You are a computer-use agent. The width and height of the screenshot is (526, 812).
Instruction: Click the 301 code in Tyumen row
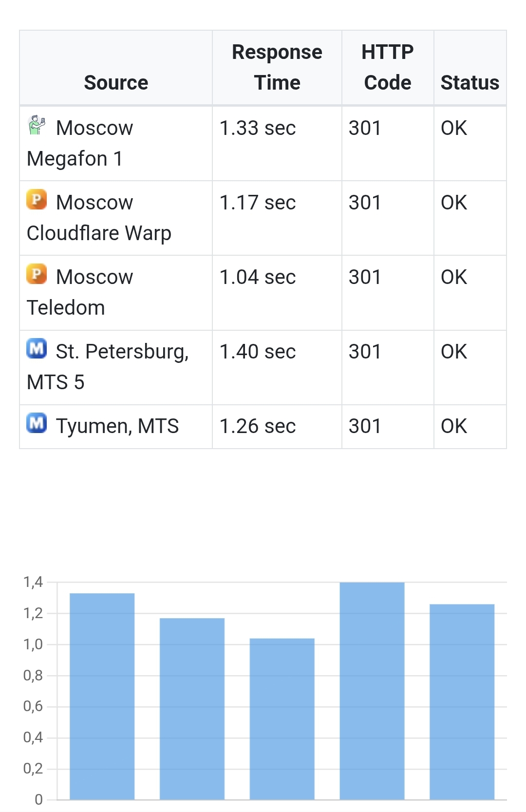click(x=365, y=426)
